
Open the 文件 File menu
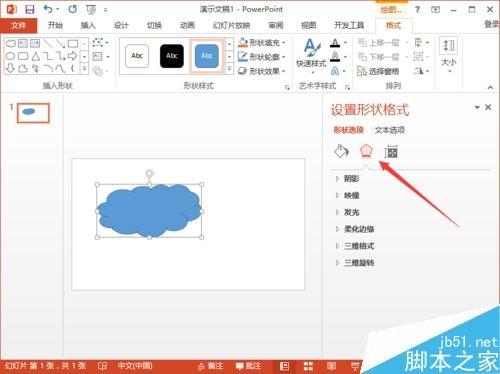(x=19, y=25)
